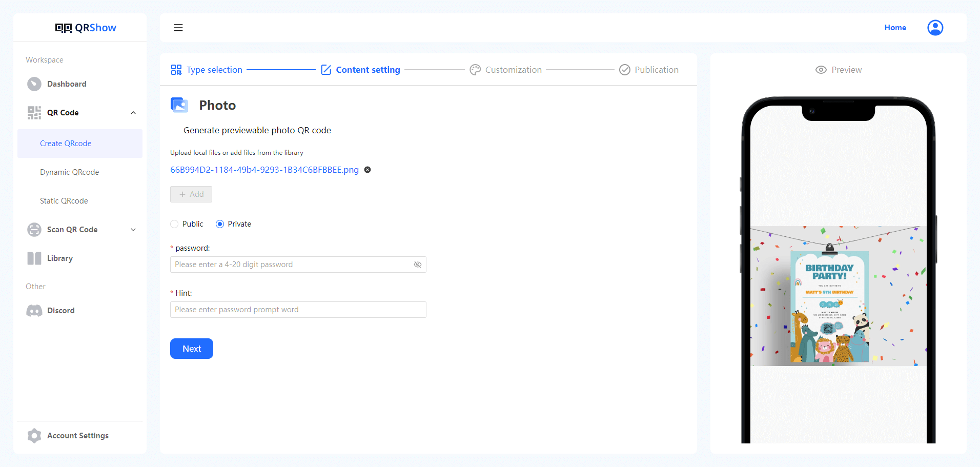Click the Preview eye icon
980x467 pixels.
coord(821,70)
